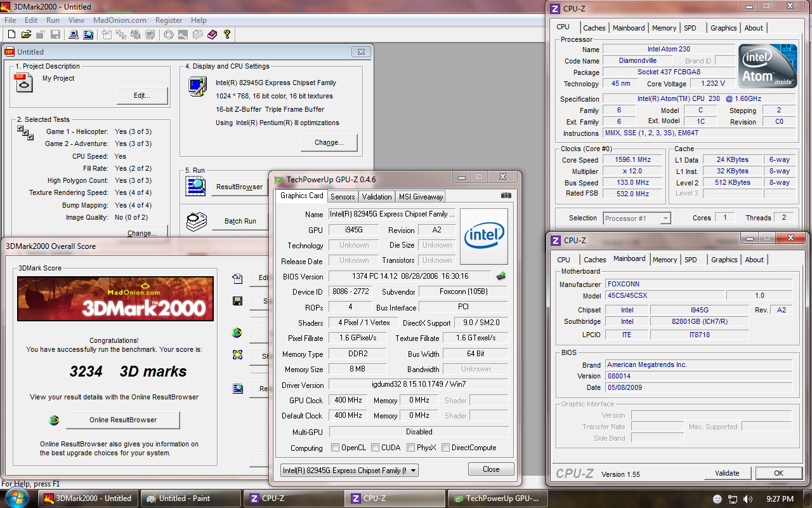Click the Edit... project description button
The width and height of the screenshot is (812, 508).
click(x=142, y=96)
